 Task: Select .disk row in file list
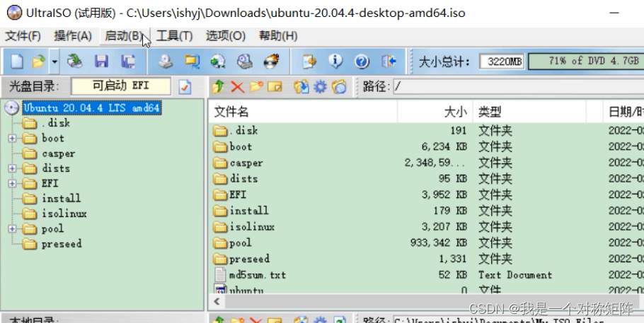coord(426,131)
